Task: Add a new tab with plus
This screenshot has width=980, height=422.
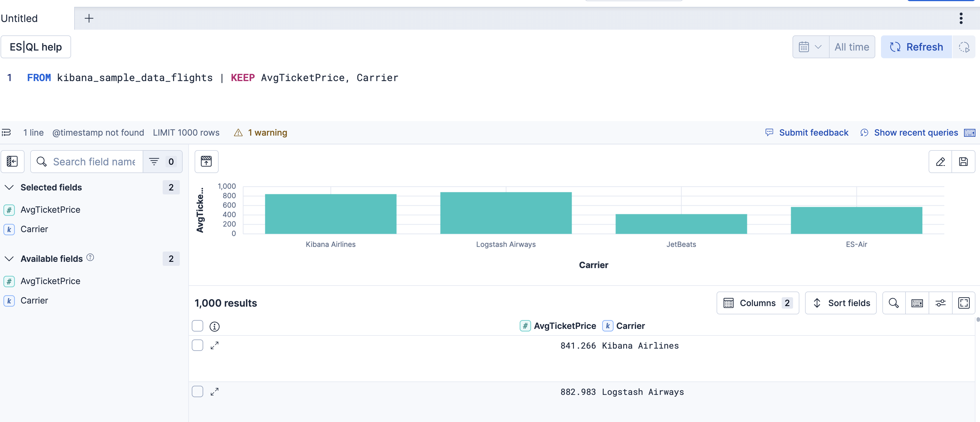Action: 89,18
